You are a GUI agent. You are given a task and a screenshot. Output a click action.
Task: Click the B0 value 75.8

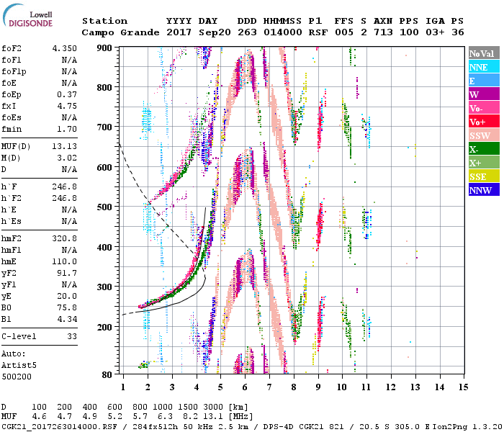tap(67, 307)
